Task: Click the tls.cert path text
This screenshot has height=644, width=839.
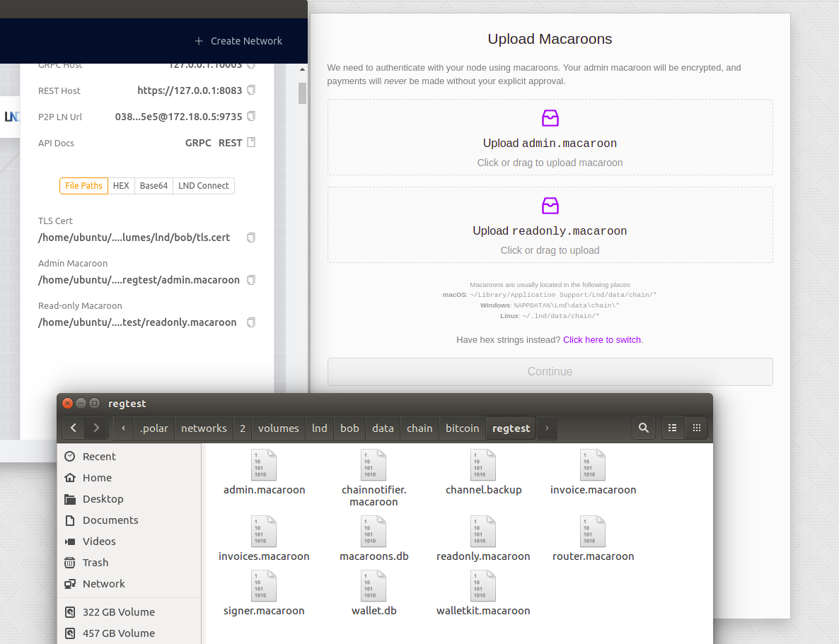Action: tap(134, 238)
